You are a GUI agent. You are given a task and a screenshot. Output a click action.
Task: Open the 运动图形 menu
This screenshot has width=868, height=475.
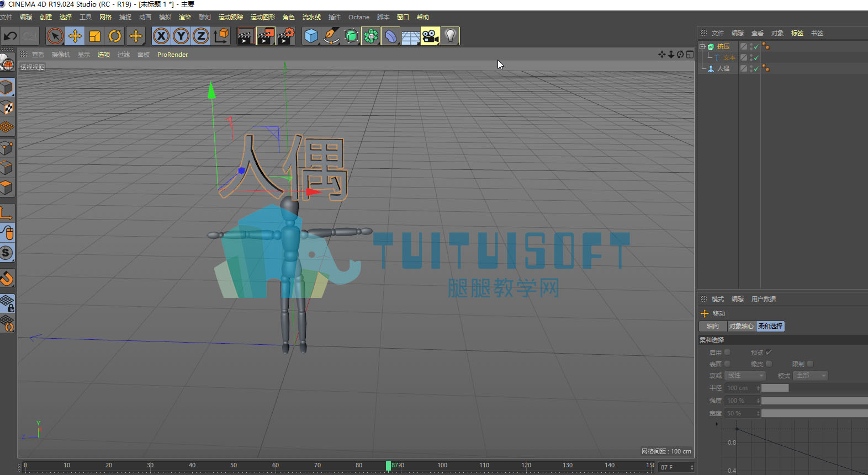pyautogui.click(x=263, y=17)
